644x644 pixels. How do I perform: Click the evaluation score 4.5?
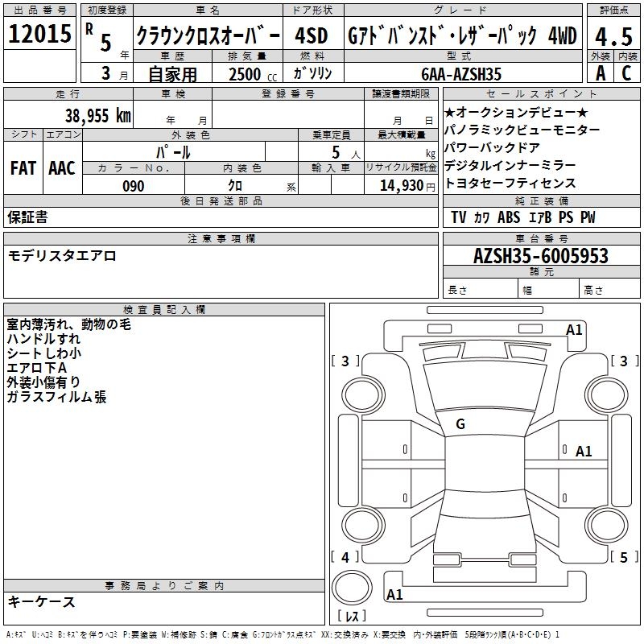pyautogui.click(x=613, y=36)
